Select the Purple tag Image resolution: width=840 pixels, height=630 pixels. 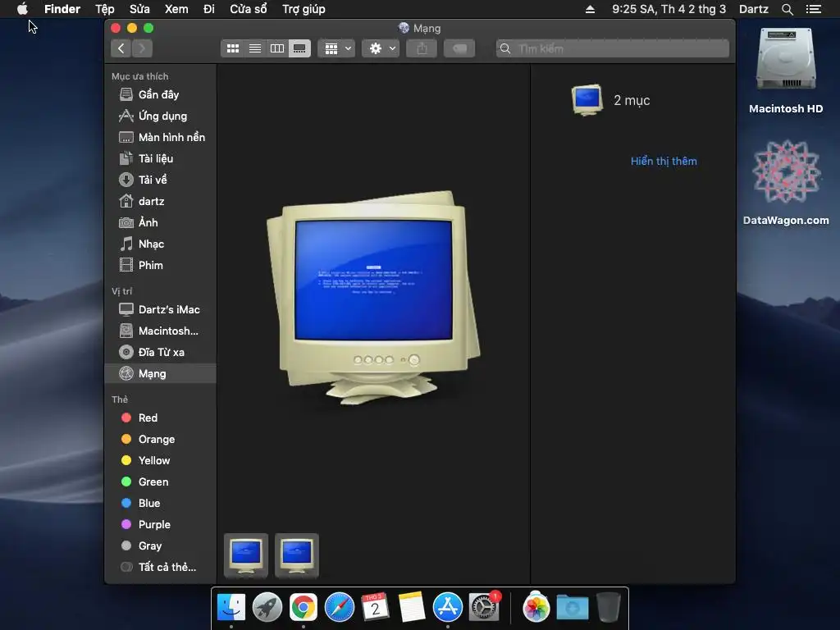tap(160, 524)
